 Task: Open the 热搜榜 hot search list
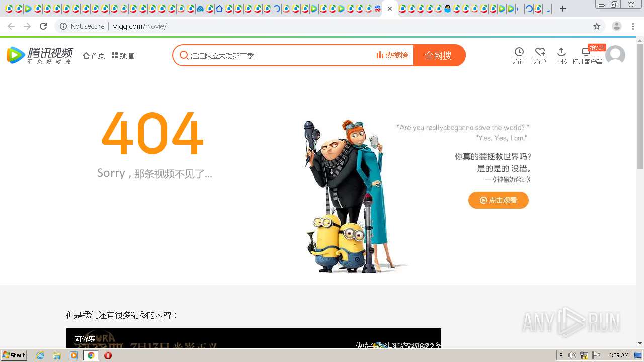coord(392,55)
